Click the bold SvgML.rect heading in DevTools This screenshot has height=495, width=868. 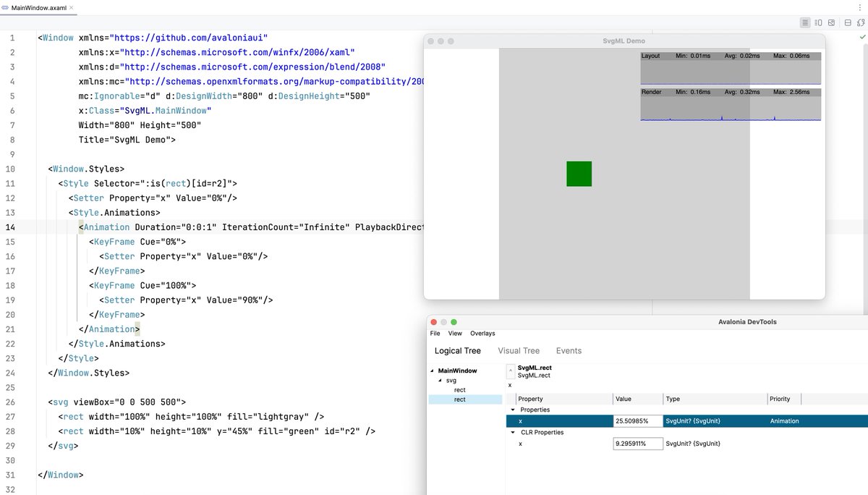coord(535,368)
